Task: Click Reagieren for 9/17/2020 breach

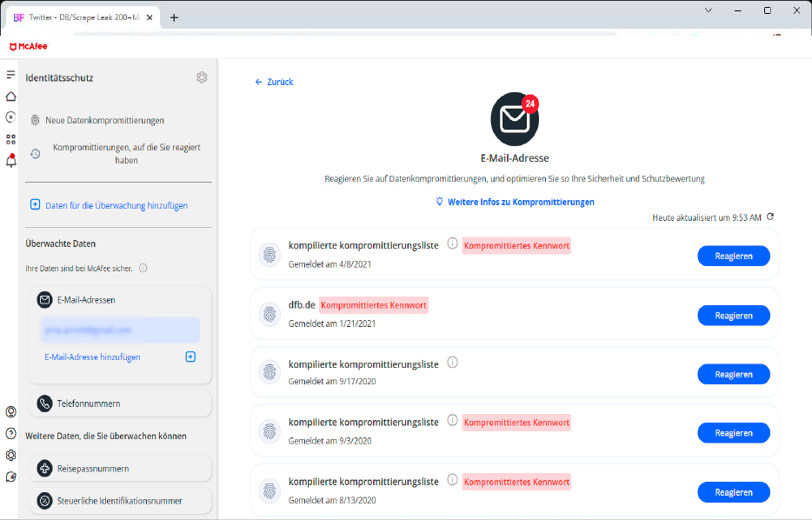Action: (x=734, y=375)
